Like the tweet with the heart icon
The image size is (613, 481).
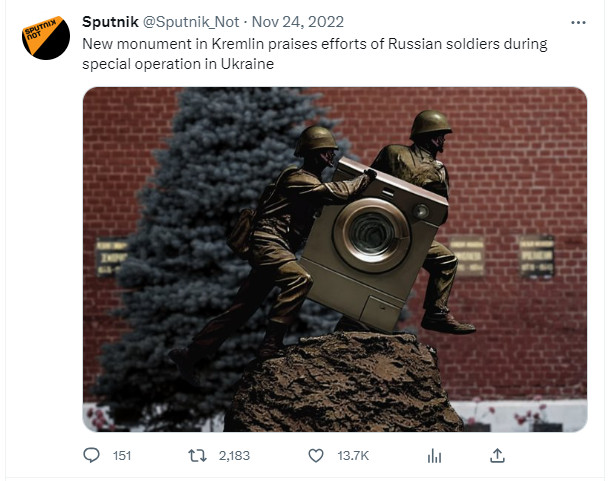click(x=316, y=456)
